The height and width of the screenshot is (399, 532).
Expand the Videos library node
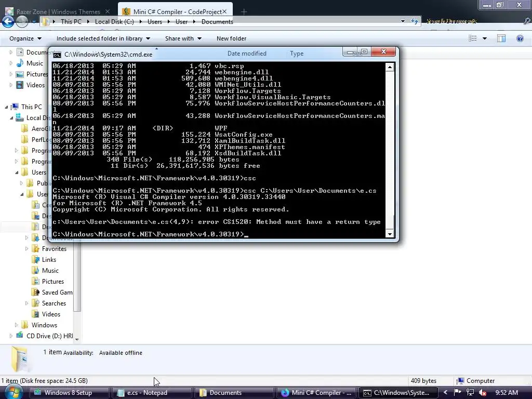pyautogui.click(x=11, y=85)
